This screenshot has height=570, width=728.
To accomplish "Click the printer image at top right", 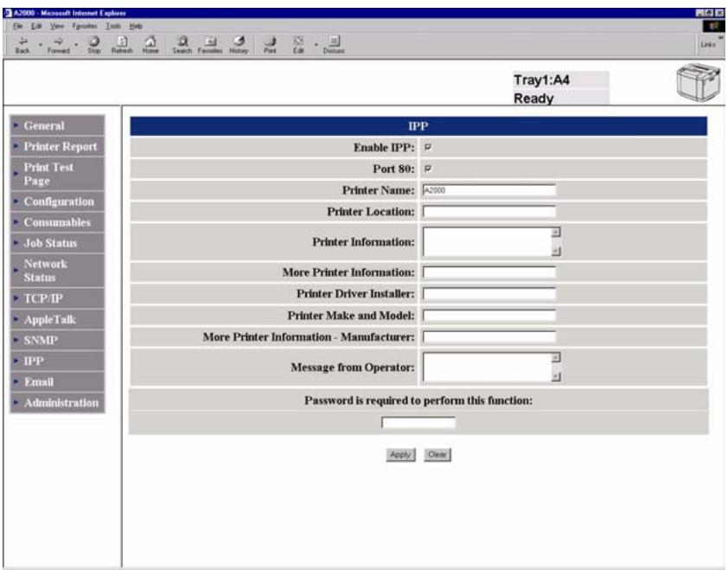I will click(x=699, y=83).
